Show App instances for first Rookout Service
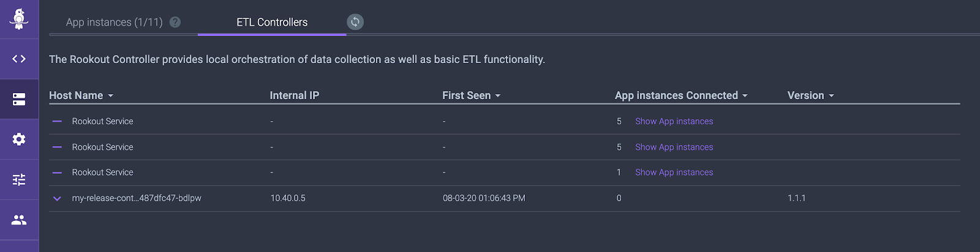This screenshot has height=252, width=980. coord(674,121)
